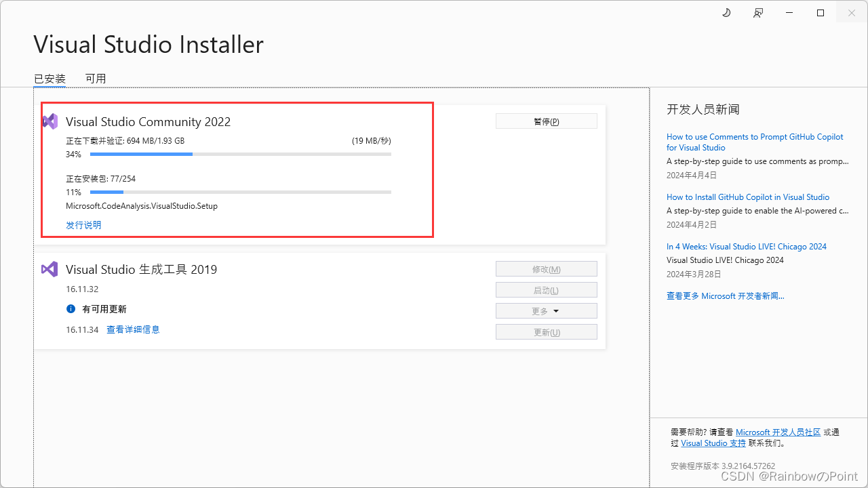868x488 pixels.
Task: Open the 更多 dropdown
Action: point(547,311)
